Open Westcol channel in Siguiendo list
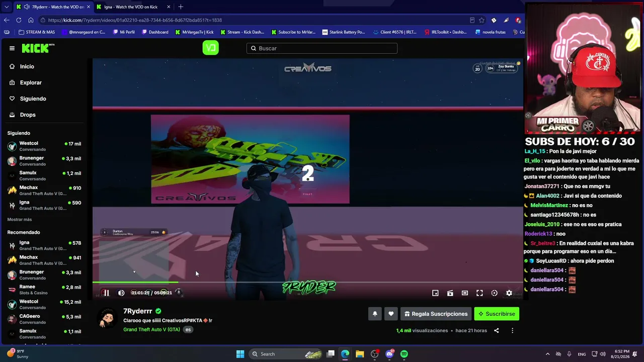This screenshot has width=644, height=362. coord(44,146)
